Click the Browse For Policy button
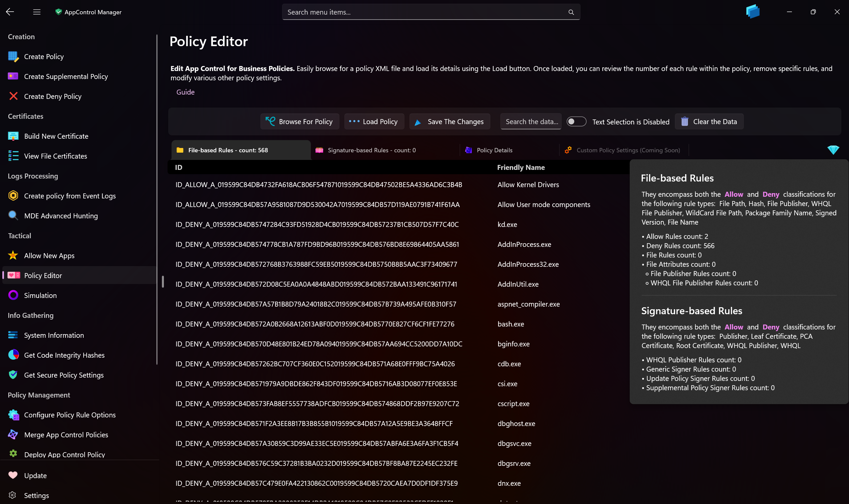849x504 pixels. [300, 121]
